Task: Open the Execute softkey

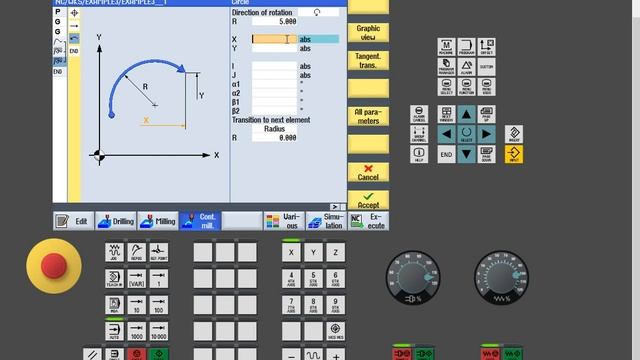Action: point(368,221)
